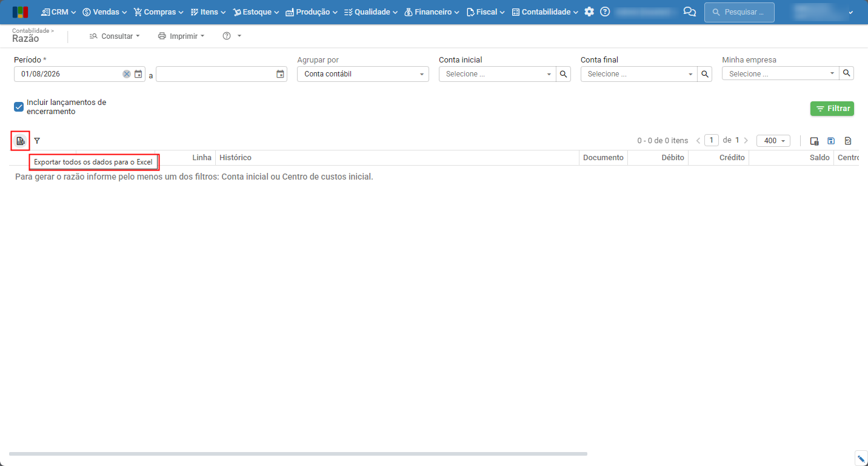Screen dimensions: 868x466
Task: Click the application logo
Action: [20, 12]
